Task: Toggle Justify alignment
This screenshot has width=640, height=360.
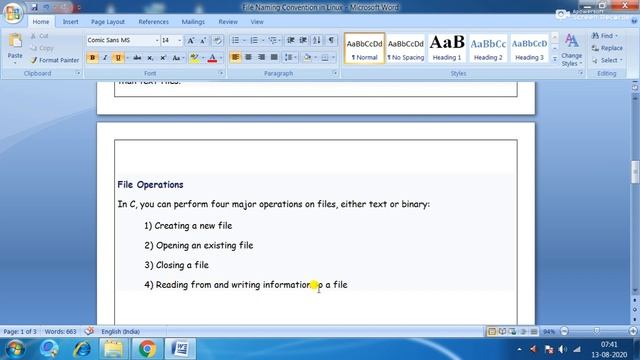Action: [274, 58]
